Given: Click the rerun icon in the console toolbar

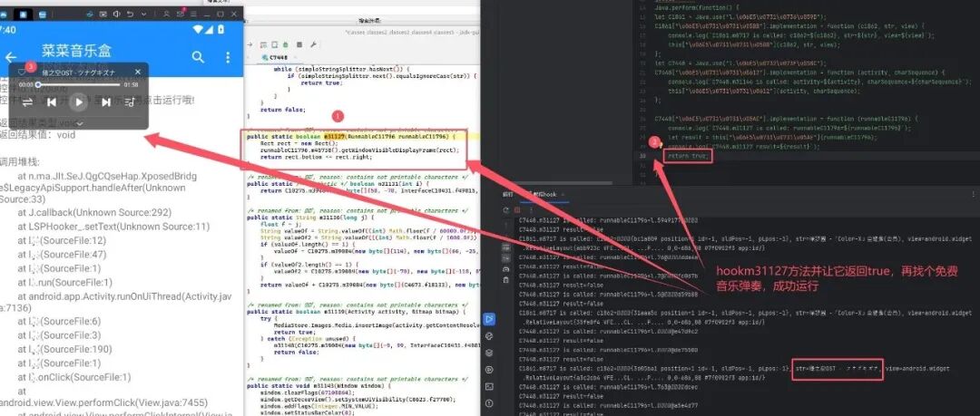Looking at the screenshot, I should [507, 210].
